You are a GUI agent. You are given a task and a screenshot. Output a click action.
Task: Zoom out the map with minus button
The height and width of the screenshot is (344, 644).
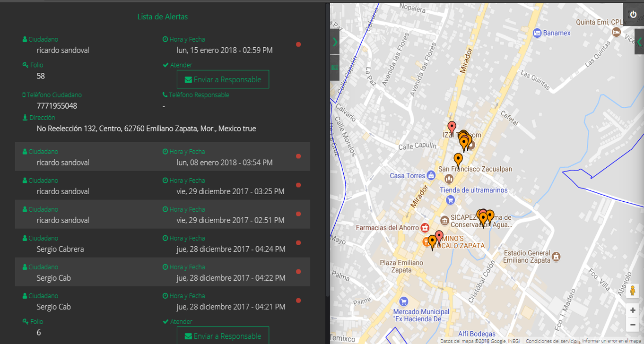click(633, 325)
